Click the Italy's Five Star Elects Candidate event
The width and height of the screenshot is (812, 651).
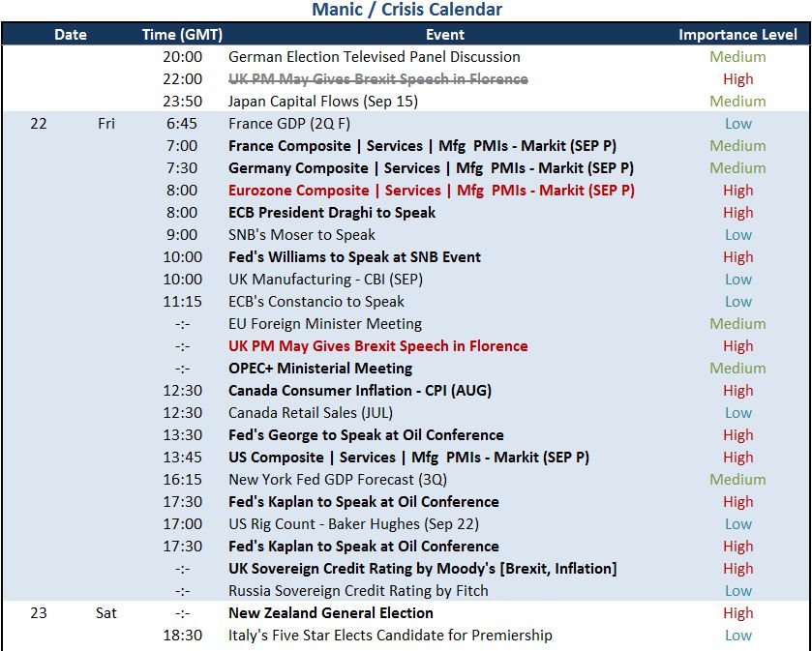[390, 636]
